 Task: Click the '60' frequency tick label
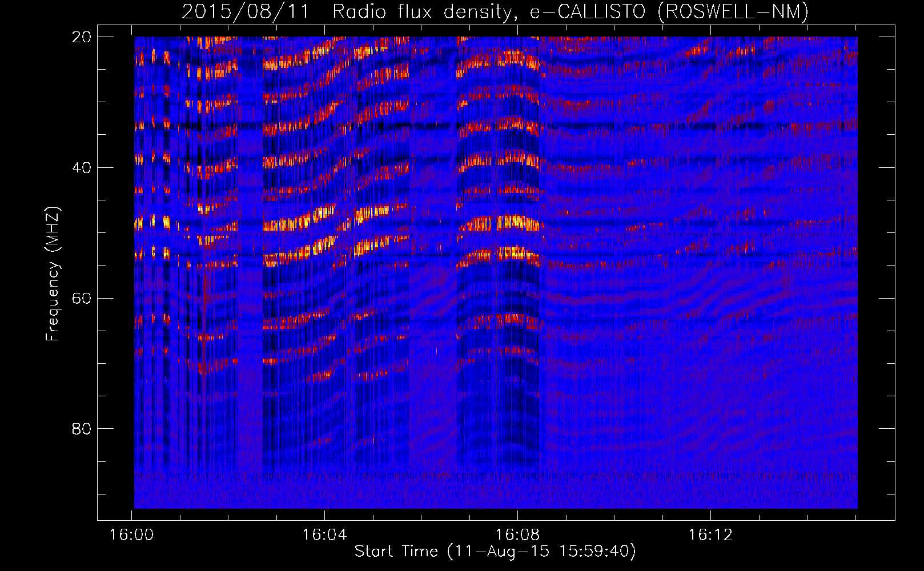(82, 299)
